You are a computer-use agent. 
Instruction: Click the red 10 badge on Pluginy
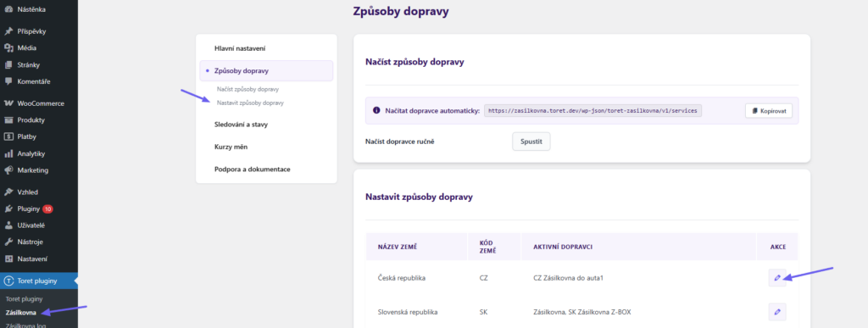pos(47,209)
